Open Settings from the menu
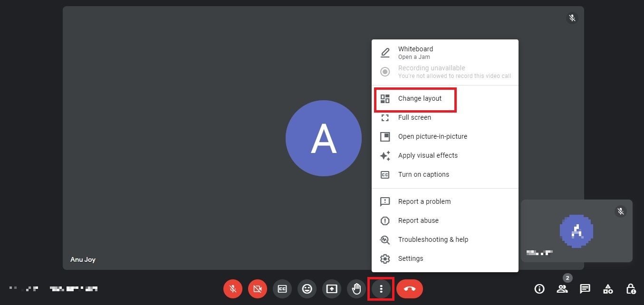Image resolution: width=644 pixels, height=305 pixels. point(410,258)
